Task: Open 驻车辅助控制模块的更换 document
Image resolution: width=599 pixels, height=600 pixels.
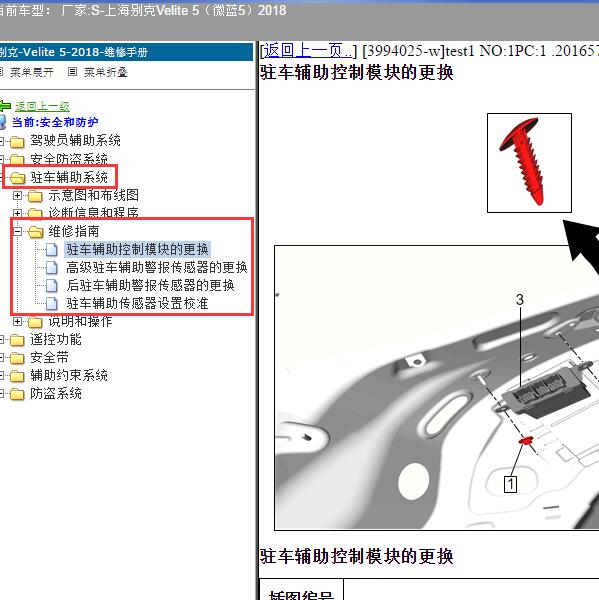Action: coord(137,249)
